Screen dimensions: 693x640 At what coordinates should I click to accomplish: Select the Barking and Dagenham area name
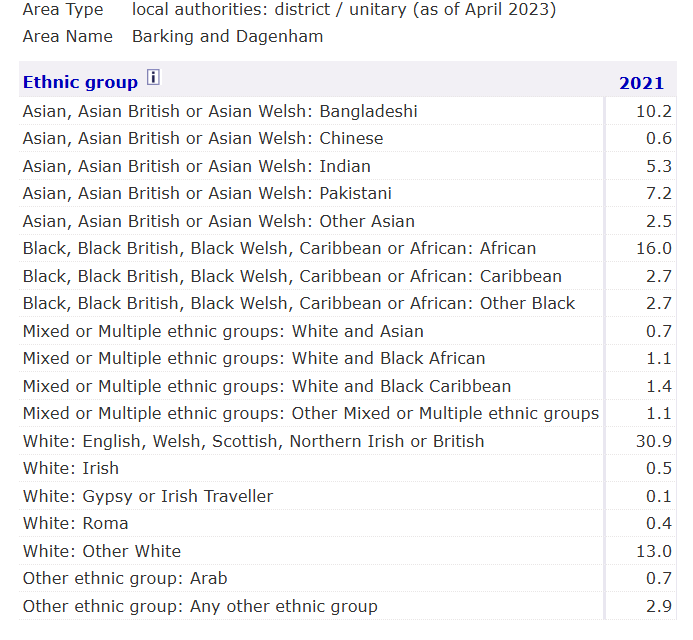click(x=228, y=37)
